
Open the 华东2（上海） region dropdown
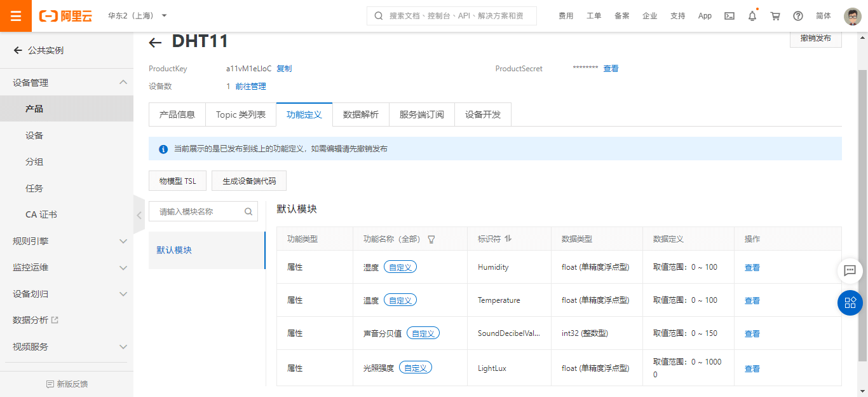pos(137,16)
